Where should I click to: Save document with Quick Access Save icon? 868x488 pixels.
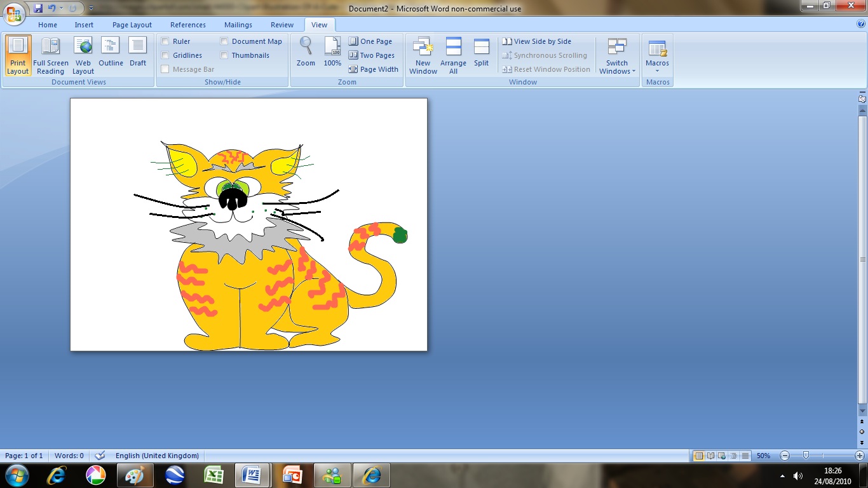38,8
